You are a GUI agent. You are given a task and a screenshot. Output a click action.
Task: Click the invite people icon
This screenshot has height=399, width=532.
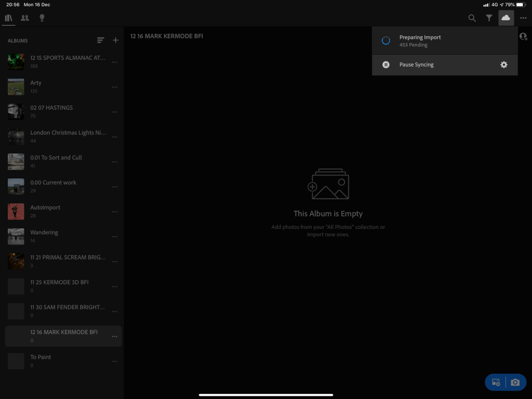(523, 37)
